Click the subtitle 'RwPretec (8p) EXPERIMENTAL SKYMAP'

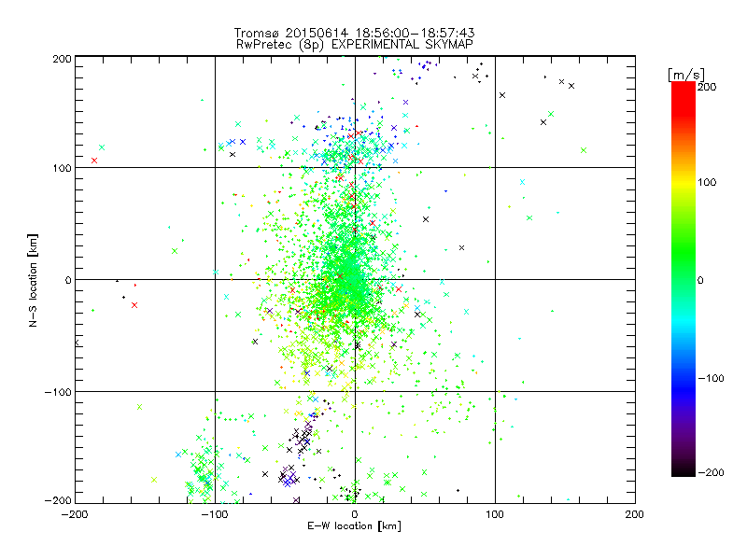[x=355, y=44]
